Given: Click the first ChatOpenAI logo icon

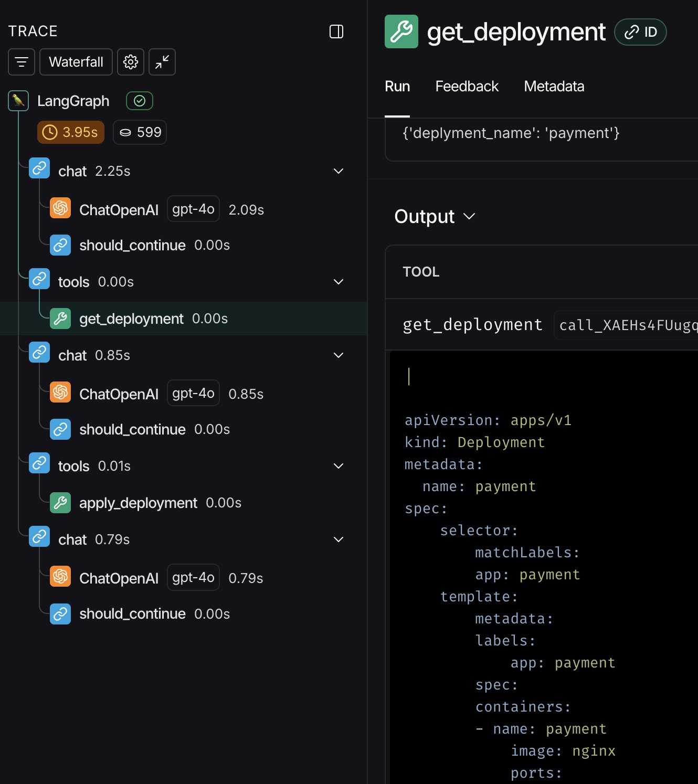Looking at the screenshot, I should [60, 208].
